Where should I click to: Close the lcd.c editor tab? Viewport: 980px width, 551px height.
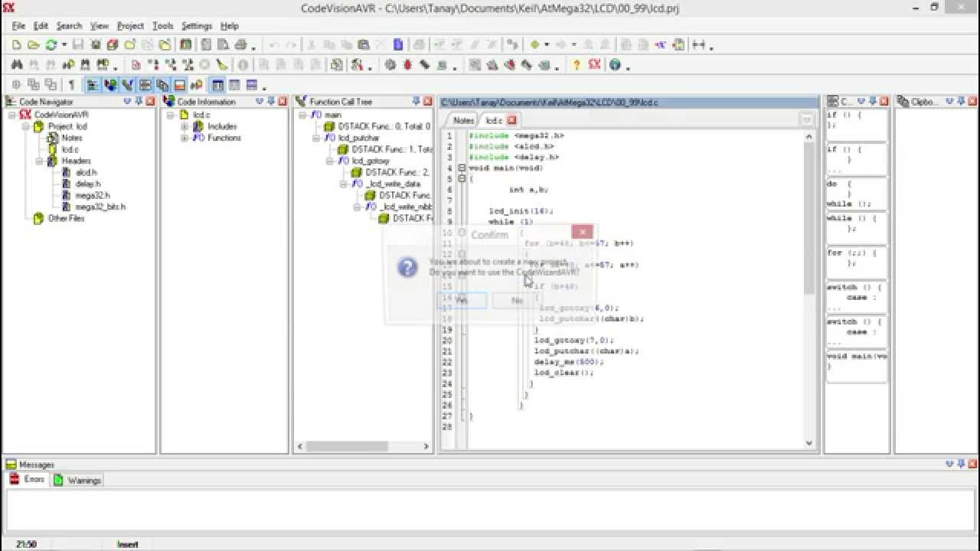point(511,120)
